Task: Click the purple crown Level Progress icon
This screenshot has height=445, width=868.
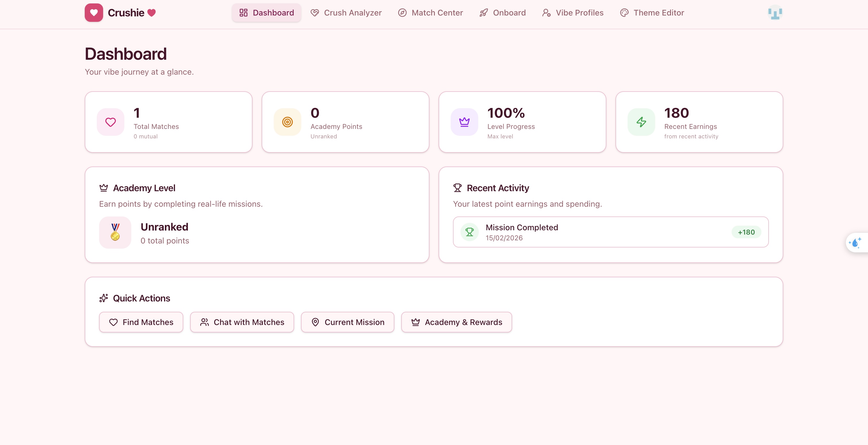Action: (464, 122)
